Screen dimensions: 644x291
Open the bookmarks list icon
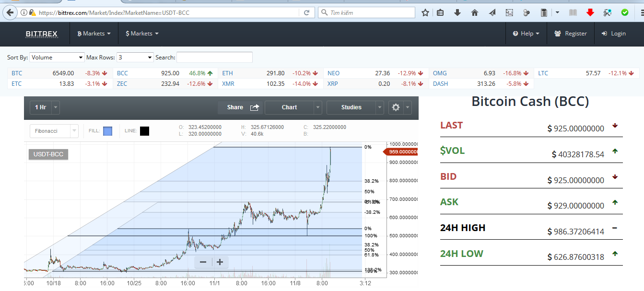[441, 12]
